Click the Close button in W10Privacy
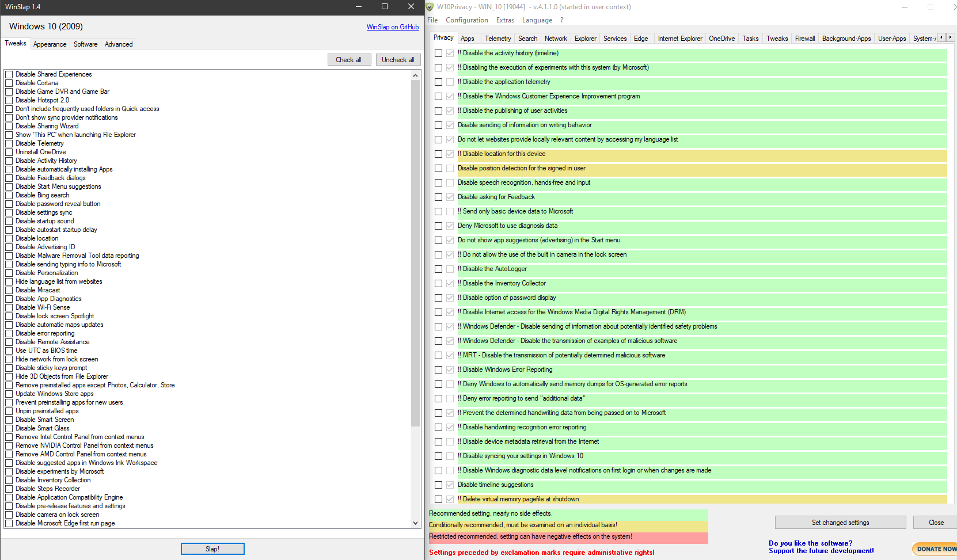This screenshot has width=957, height=560. tap(936, 523)
